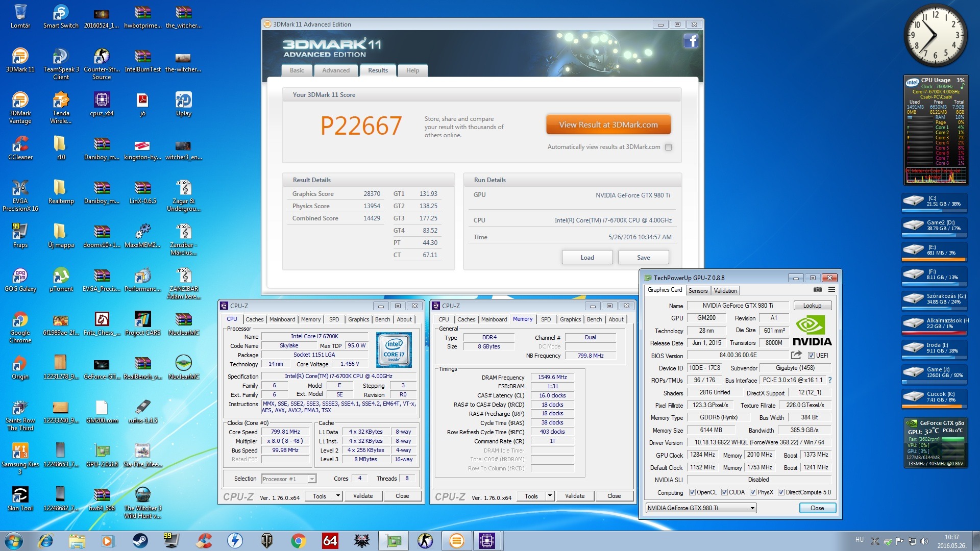
Task: Open Internet Explorer from taskbar
Action: [x=45, y=541]
